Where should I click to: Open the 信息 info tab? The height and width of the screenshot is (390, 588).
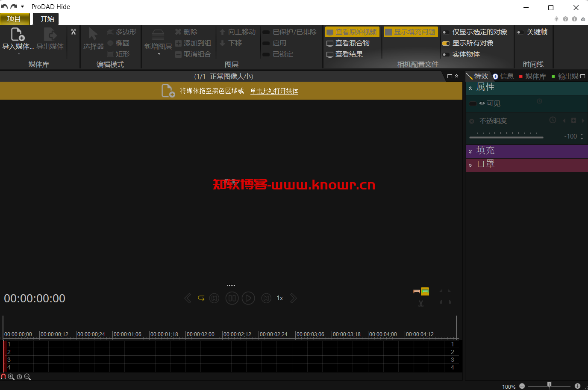[503, 76]
